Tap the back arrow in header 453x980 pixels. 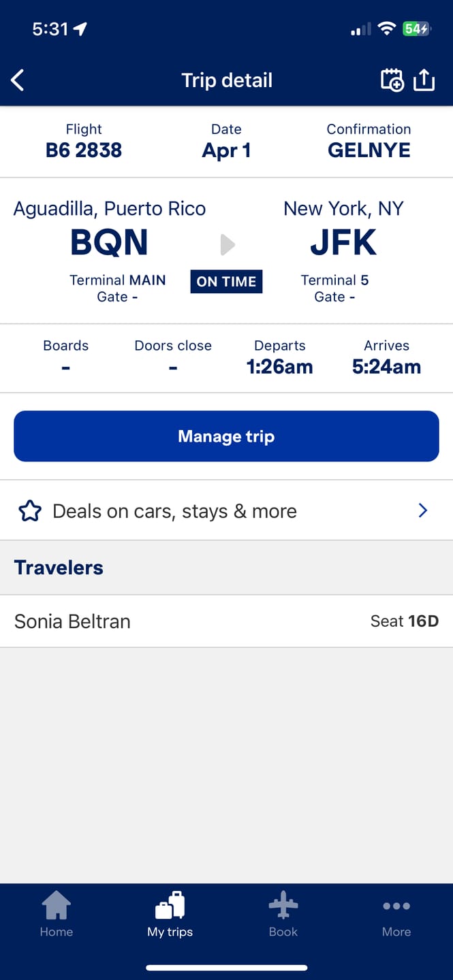[18, 80]
